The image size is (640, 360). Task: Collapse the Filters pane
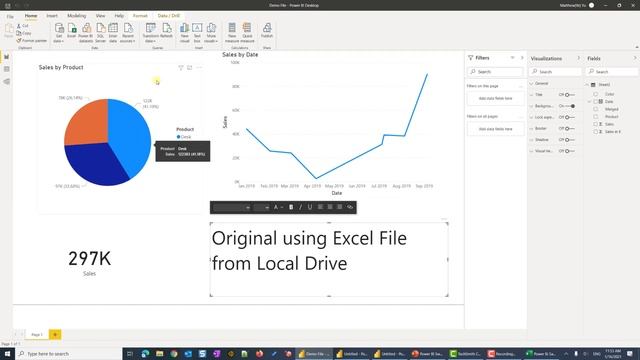pyautogui.click(x=522, y=58)
